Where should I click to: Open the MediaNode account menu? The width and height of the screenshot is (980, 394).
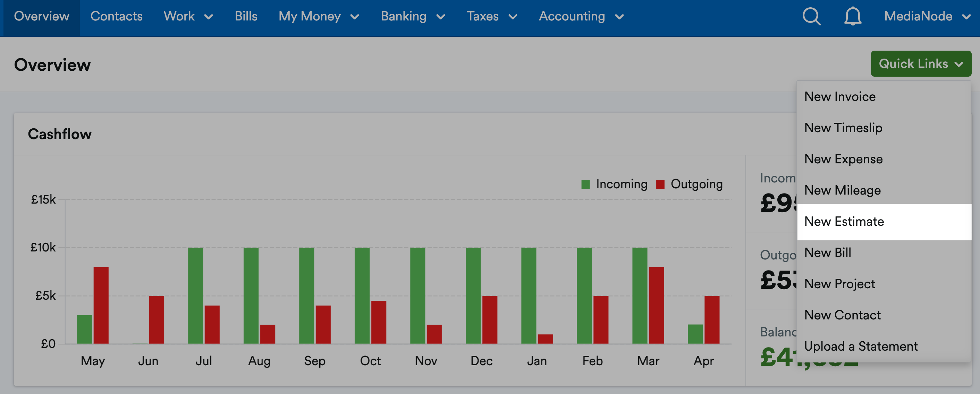pos(927,16)
